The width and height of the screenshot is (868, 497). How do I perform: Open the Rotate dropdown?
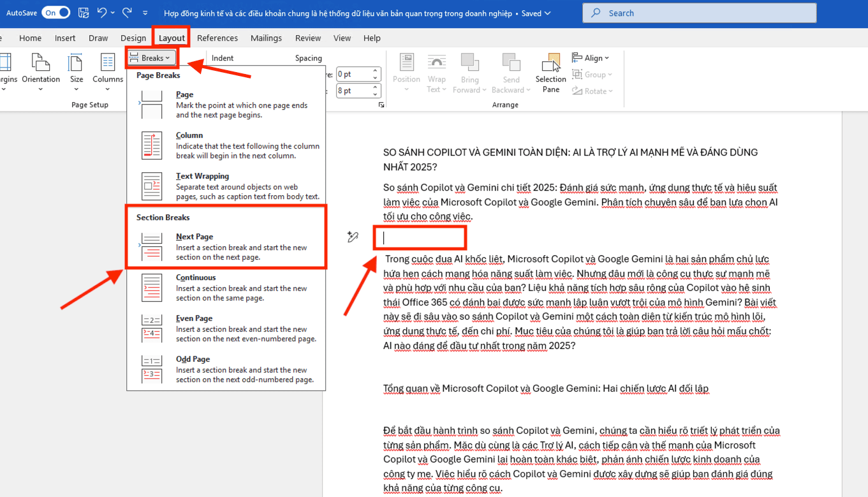point(592,91)
